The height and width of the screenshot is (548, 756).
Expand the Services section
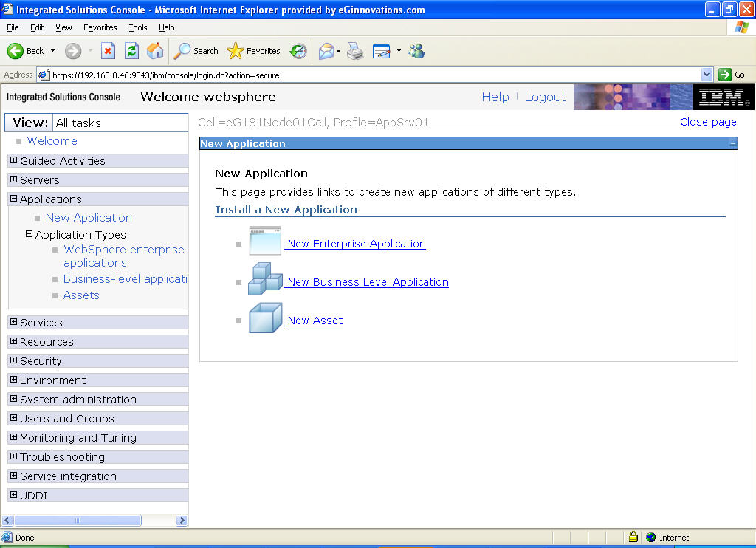point(14,322)
